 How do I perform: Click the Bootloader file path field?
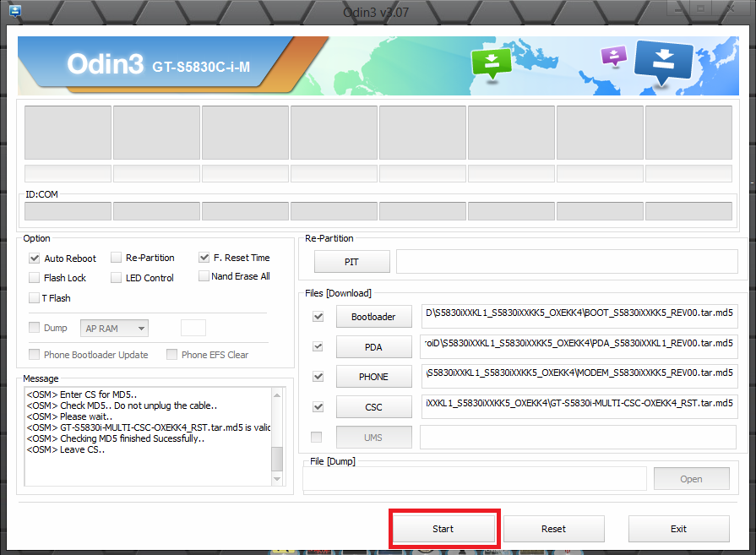click(x=579, y=316)
